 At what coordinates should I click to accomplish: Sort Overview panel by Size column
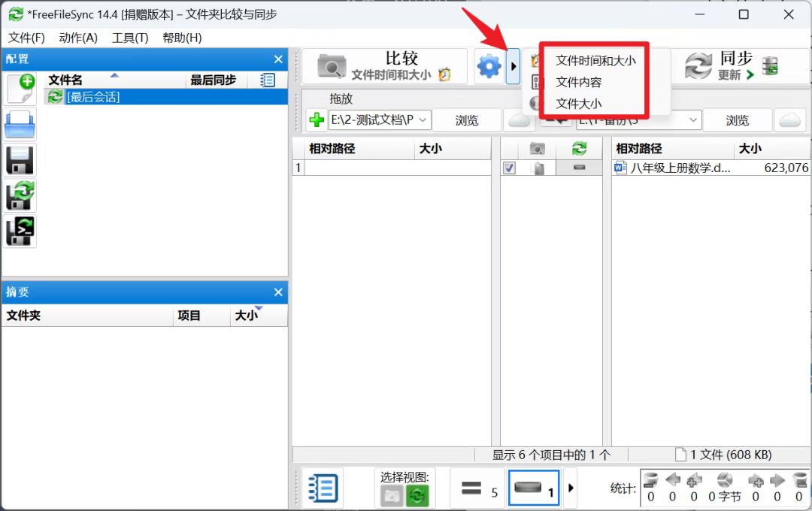pos(258,316)
